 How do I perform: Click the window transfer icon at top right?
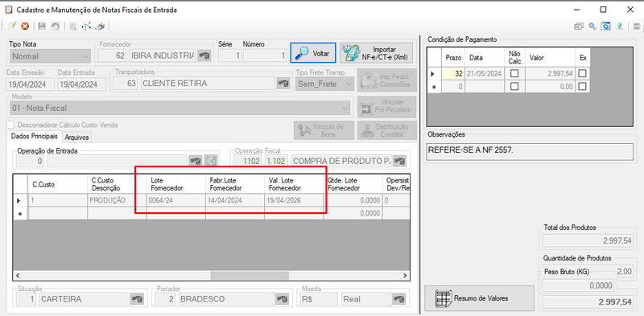[x=579, y=27]
